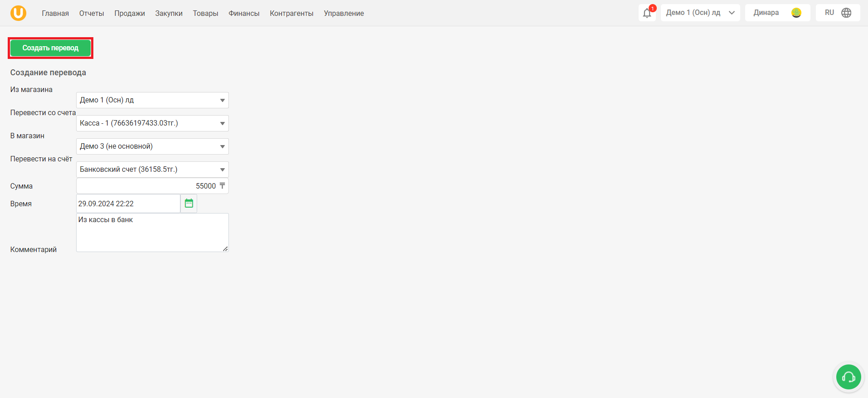
Task: Click the Комментарий label
Action: pos(34,250)
